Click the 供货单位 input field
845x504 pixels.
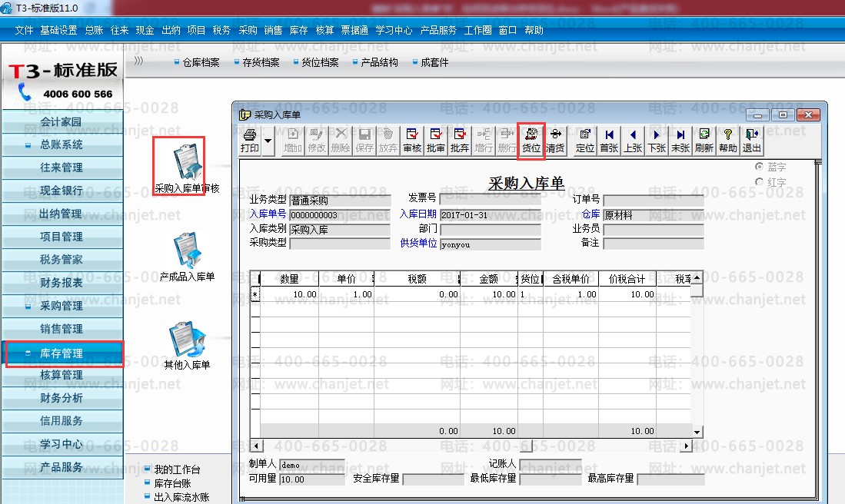[491, 244]
